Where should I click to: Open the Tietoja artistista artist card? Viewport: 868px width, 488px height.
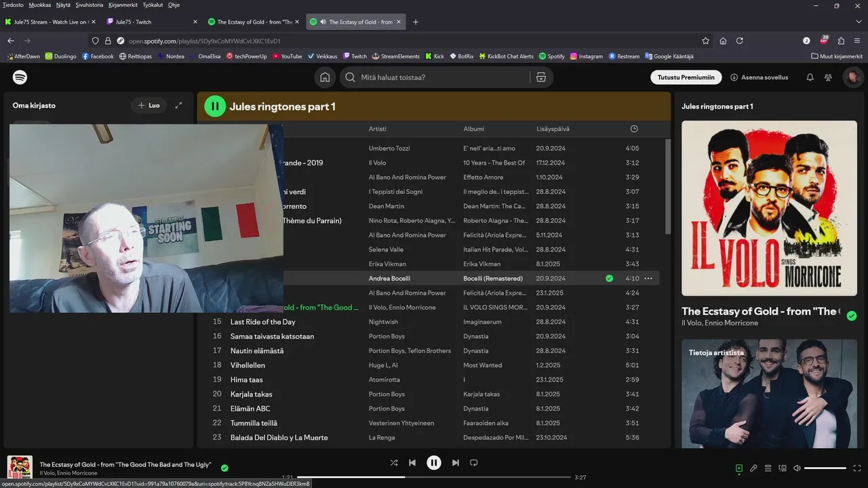point(769,393)
